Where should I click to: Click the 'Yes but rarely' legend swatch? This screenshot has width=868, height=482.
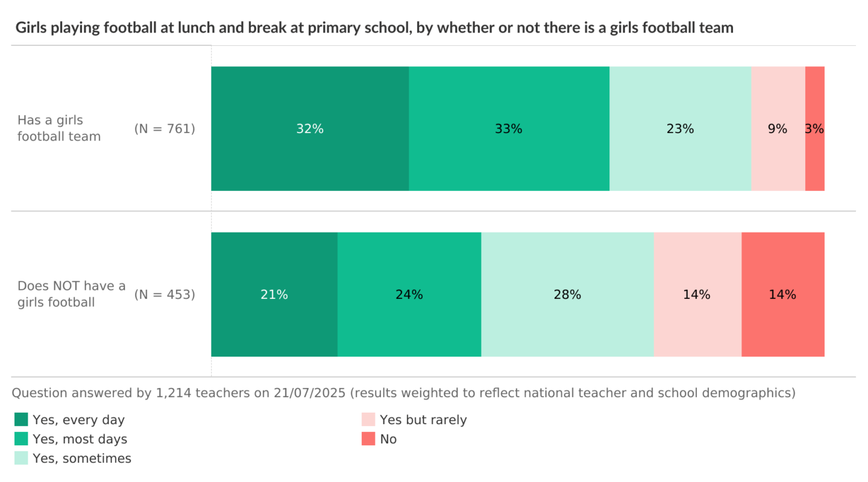[x=368, y=419]
